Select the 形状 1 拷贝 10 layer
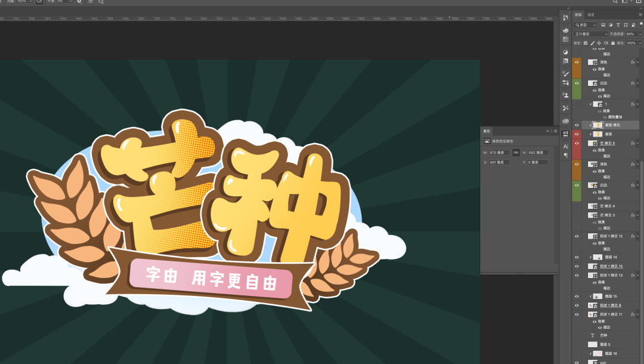The image size is (644, 364). point(611,266)
